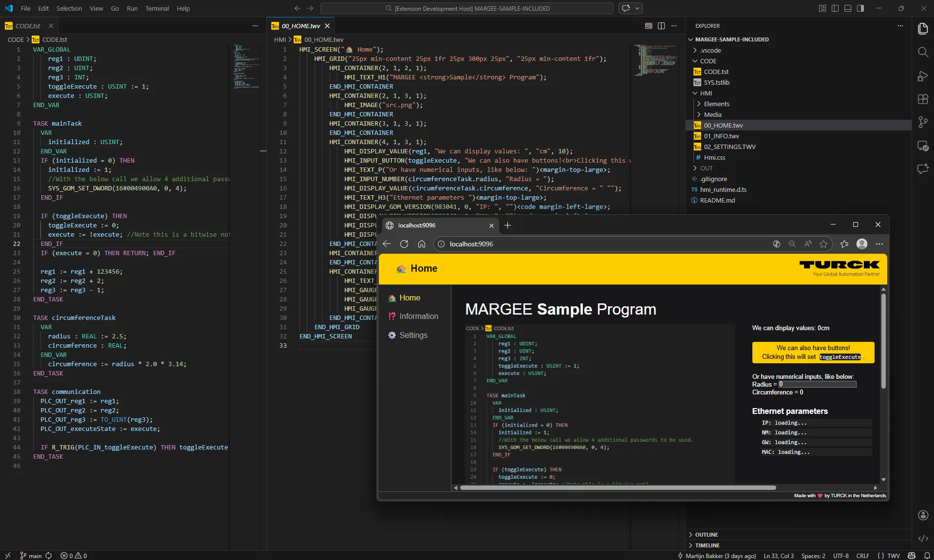Screen dimensions: 934x560
Task: Open 02_SETTINGS.TWV in the Explorer
Action: tap(729, 147)
